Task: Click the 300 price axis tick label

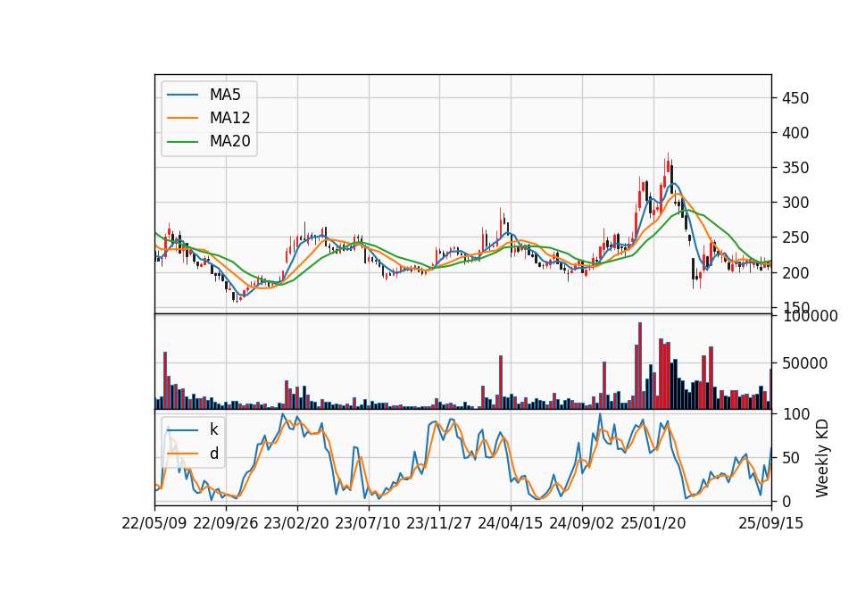Action: 795,203
